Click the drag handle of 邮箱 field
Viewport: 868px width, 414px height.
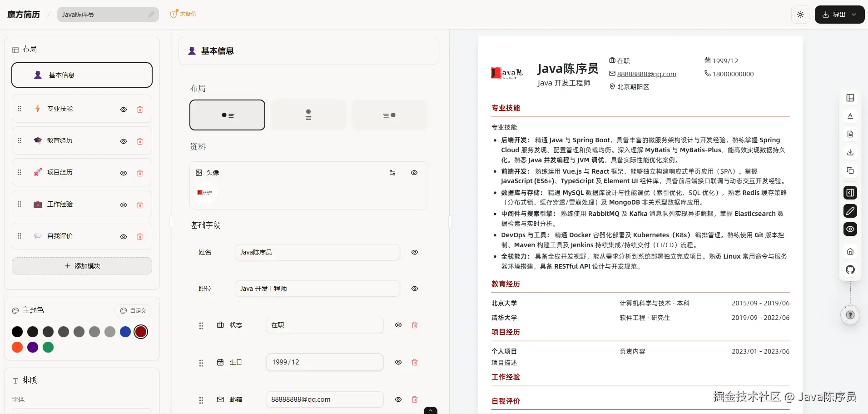[x=201, y=400]
